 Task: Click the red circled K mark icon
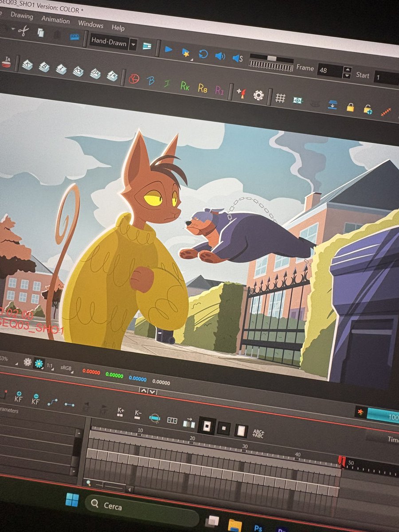[x=134, y=79]
